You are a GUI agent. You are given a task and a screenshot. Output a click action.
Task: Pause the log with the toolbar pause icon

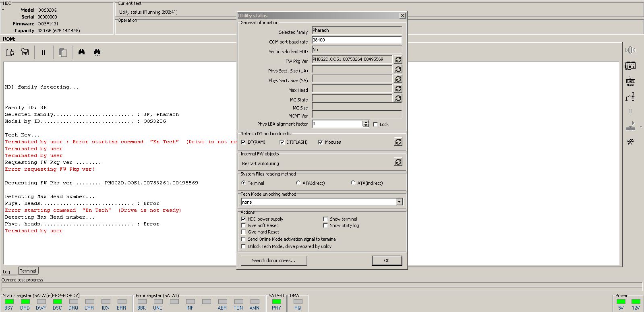click(43, 52)
